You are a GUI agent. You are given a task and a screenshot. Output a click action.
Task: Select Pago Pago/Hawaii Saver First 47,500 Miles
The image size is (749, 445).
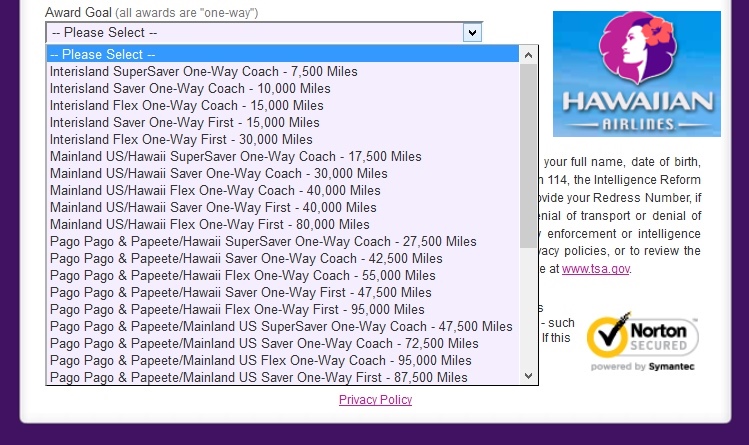pyautogui.click(x=283, y=293)
